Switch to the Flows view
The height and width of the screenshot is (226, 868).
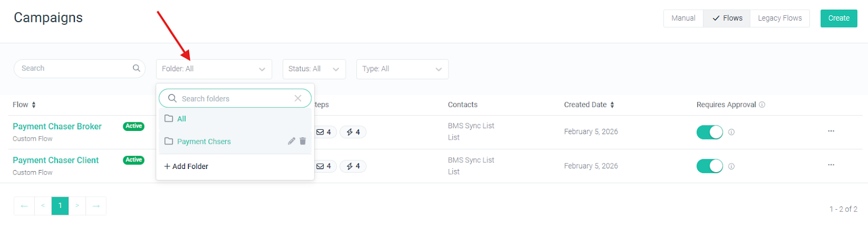pyautogui.click(x=727, y=18)
